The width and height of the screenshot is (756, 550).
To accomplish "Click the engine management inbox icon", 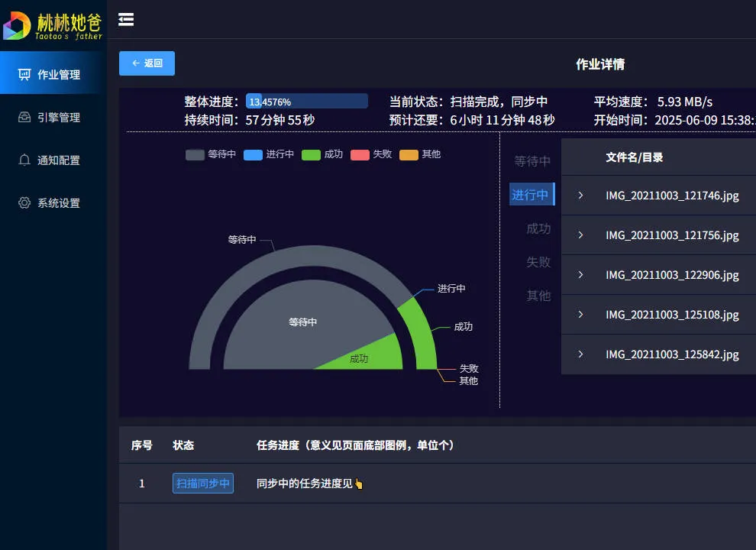I will [x=24, y=118].
